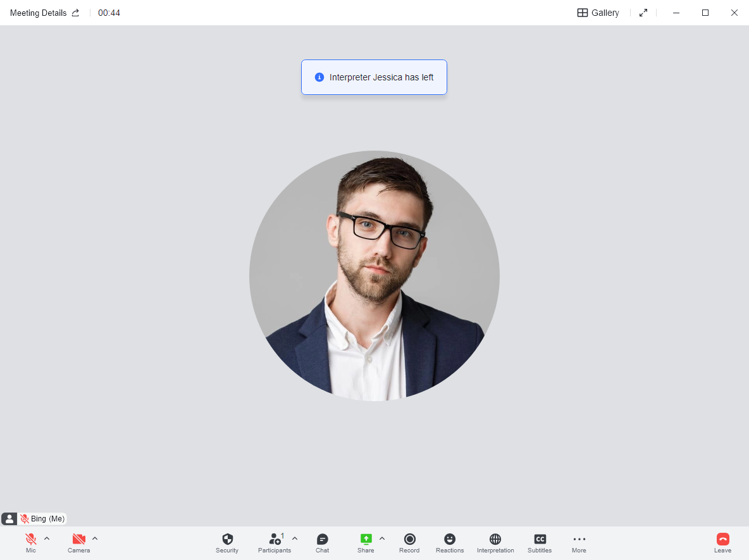Open the Interpretation globe icon
749x560 pixels.
(x=495, y=540)
